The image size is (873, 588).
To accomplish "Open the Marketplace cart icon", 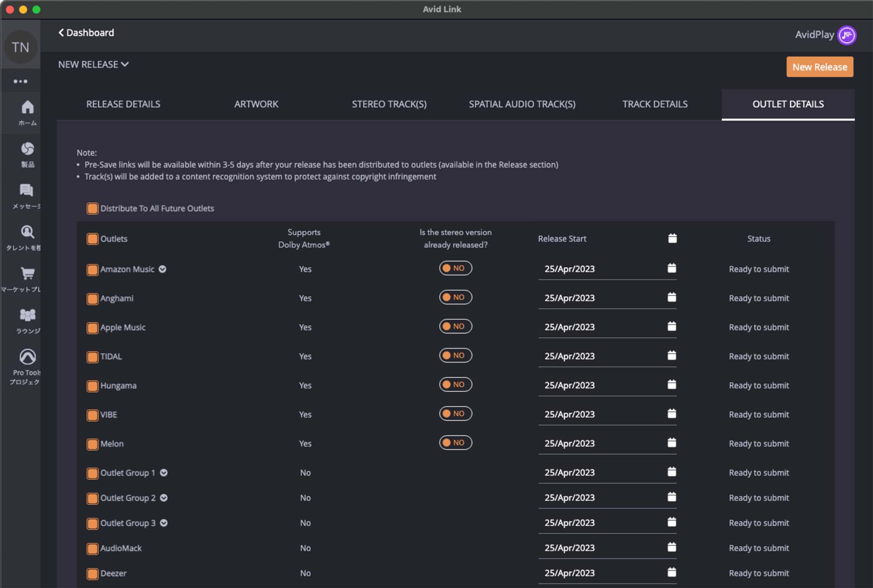I will (x=27, y=274).
